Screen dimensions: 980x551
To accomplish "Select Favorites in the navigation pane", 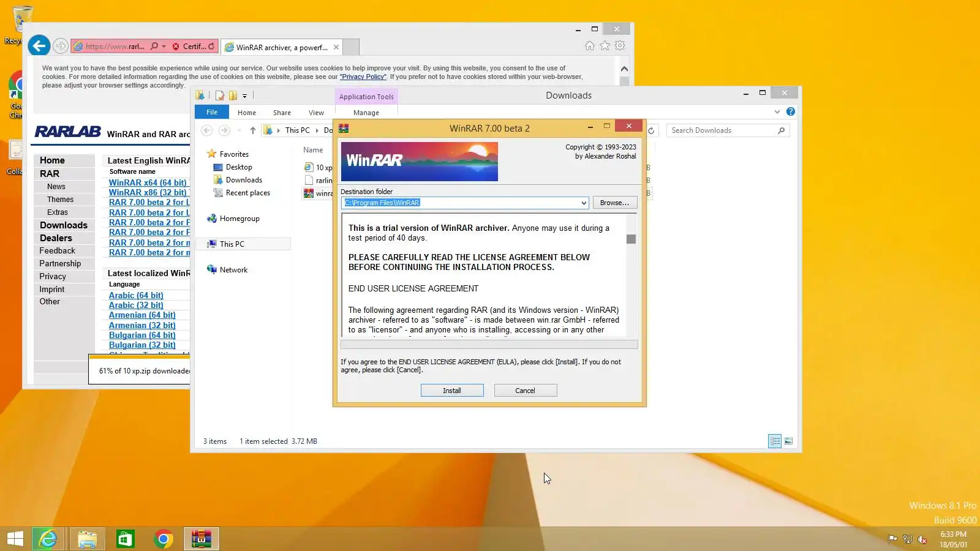I will pos(234,154).
